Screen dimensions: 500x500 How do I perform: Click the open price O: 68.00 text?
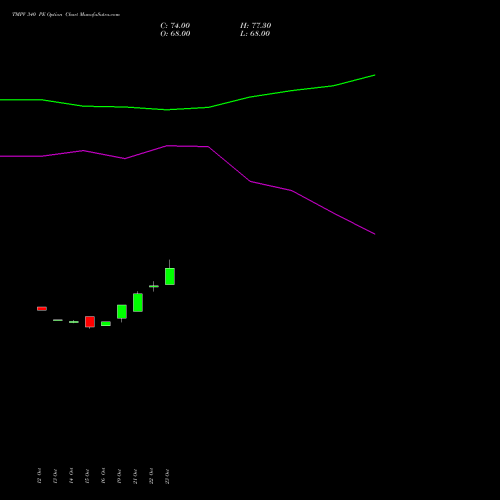pos(175,34)
